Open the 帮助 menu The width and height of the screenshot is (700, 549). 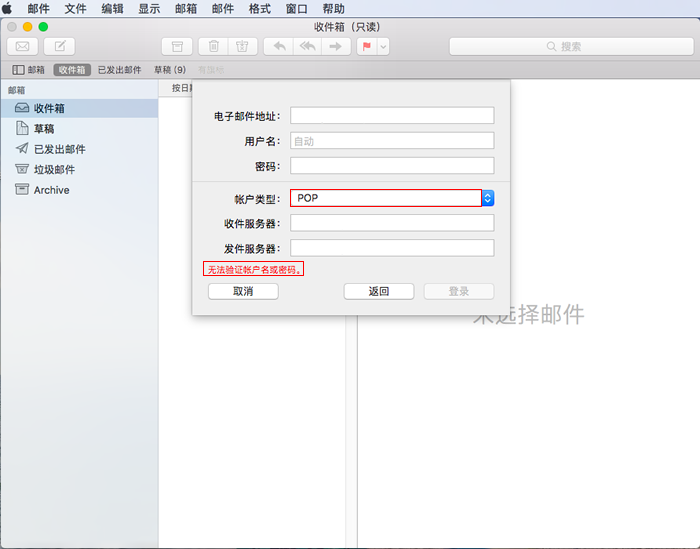[333, 8]
